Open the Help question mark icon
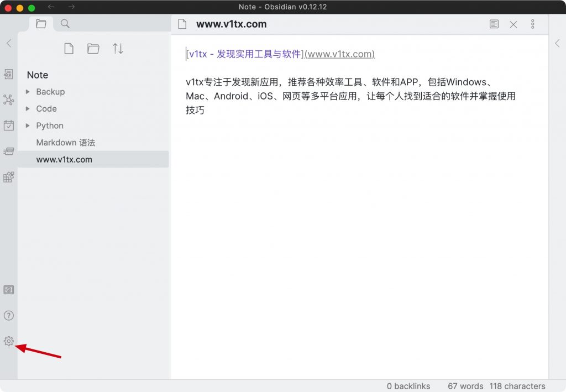Image resolution: width=566 pixels, height=392 pixels. click(9, 316)
